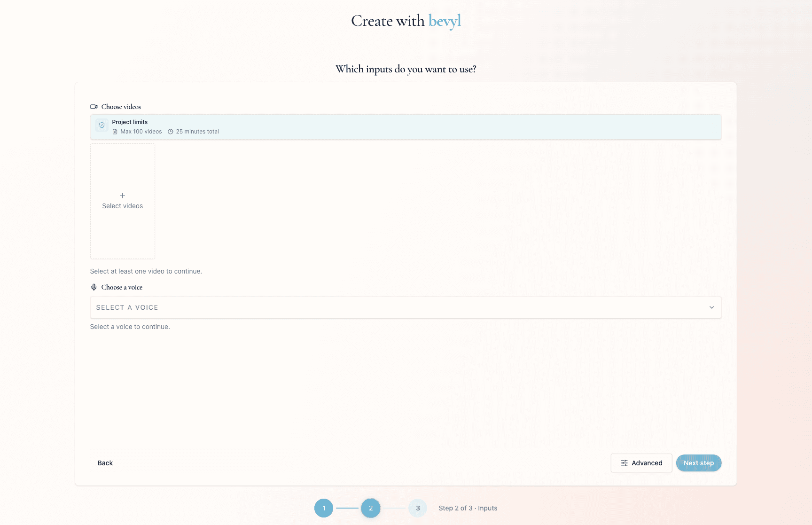Click 'Select at least one video to continue.' message

click(x=146, y=271)
